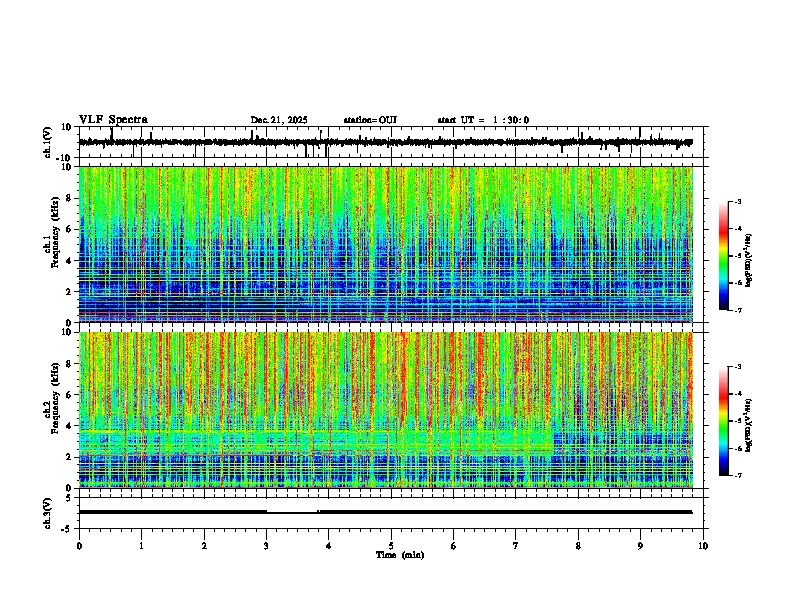Screen dimensions: 792x612
Task: Click the "8" kHz tick on ch.1 frequency axis
Action: [x=69, y=198]
